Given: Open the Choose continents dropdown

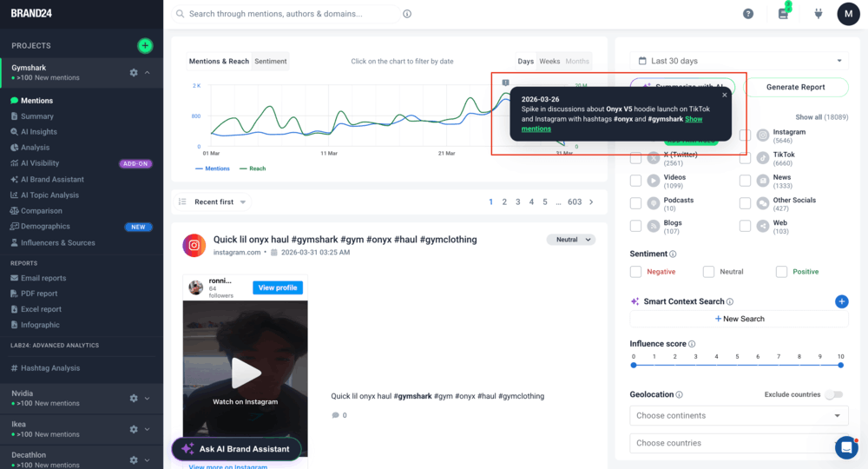Looking at the screenshot, I should point(739,416).
